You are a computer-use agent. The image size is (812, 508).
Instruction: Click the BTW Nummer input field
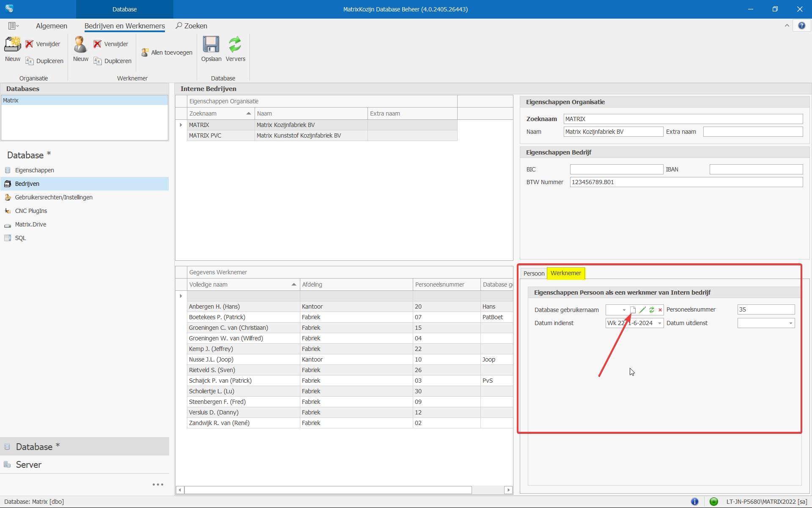coord(686,182)
